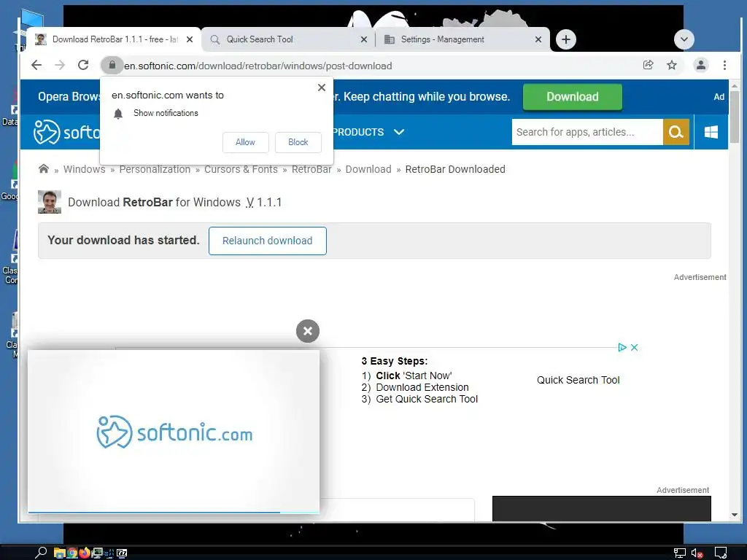Click Relaunch download button
Screen dimensions: 747x560
pos(267,241)
